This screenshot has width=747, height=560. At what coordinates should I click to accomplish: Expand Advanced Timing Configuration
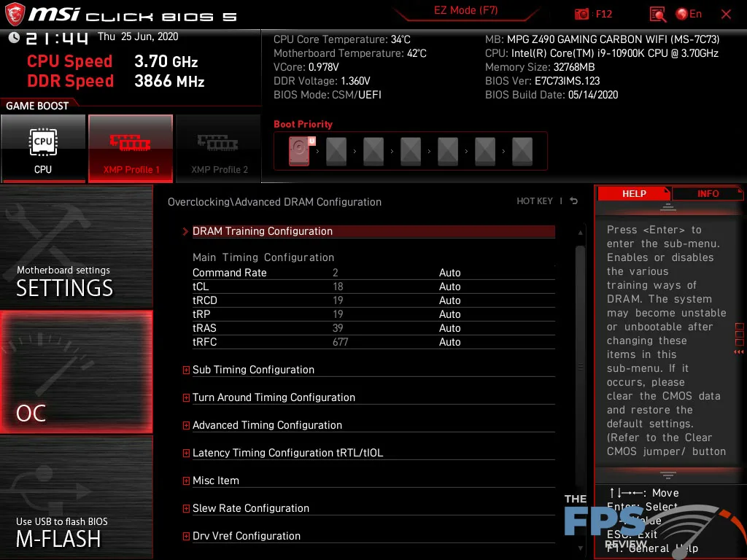tap(186, 425)
